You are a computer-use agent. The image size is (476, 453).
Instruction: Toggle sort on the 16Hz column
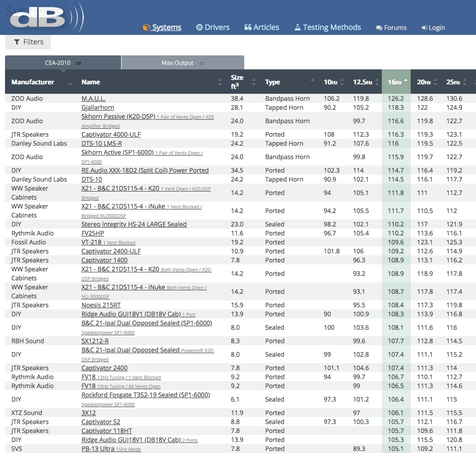[396, 82]
